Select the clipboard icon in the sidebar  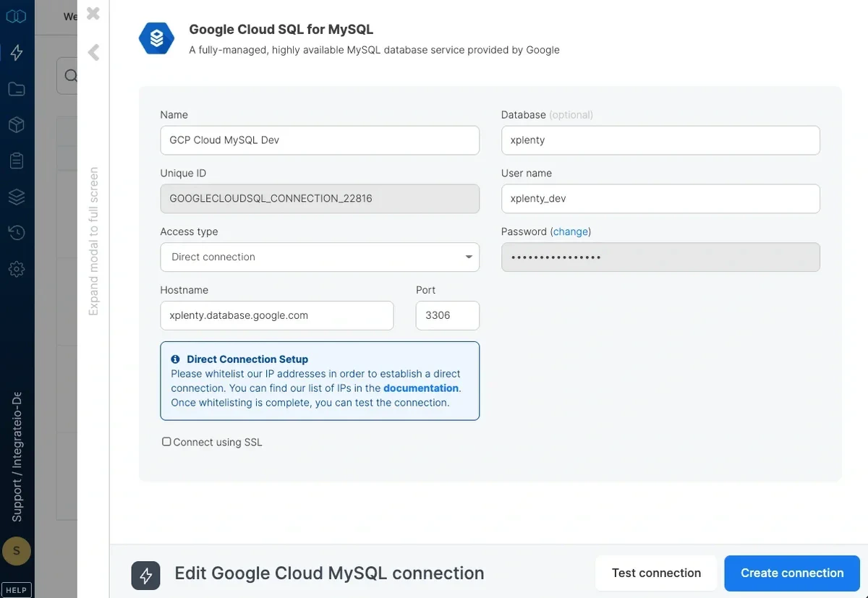point(16,161)
